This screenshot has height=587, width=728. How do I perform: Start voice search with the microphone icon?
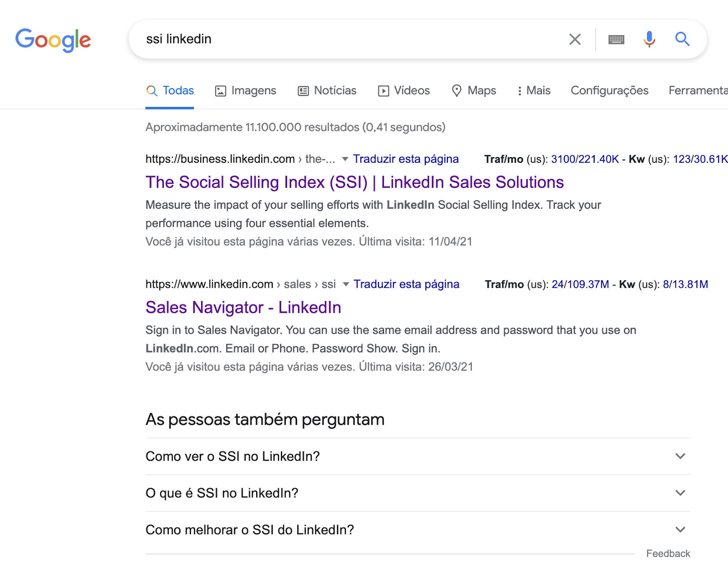(x=649, y=39)
